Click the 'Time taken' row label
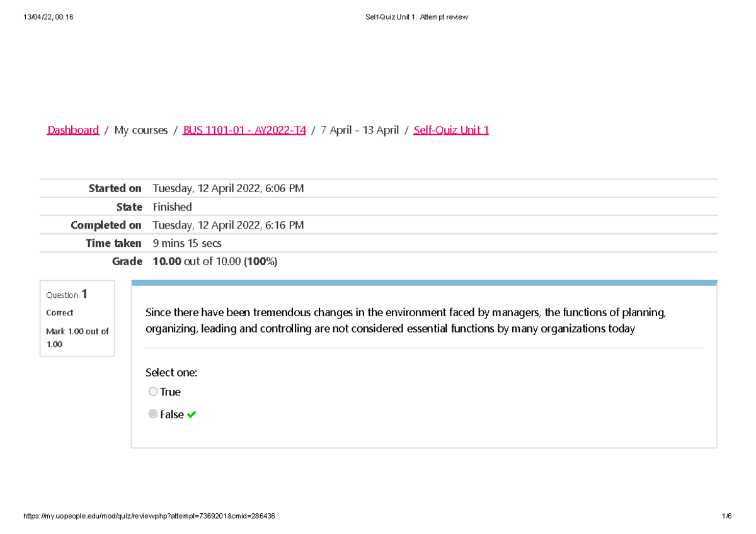This screenshot has width=756, height=534. coord(113,243)
